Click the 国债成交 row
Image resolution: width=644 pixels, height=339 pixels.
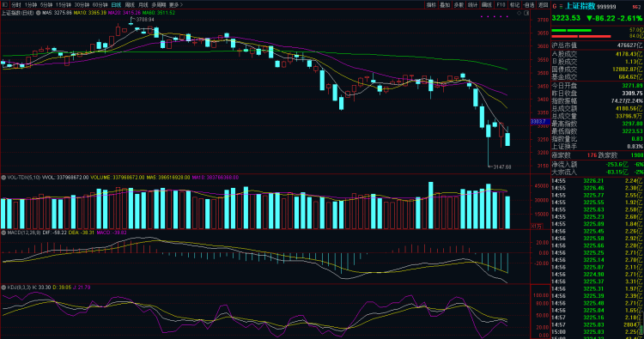[x=597, y=70]
